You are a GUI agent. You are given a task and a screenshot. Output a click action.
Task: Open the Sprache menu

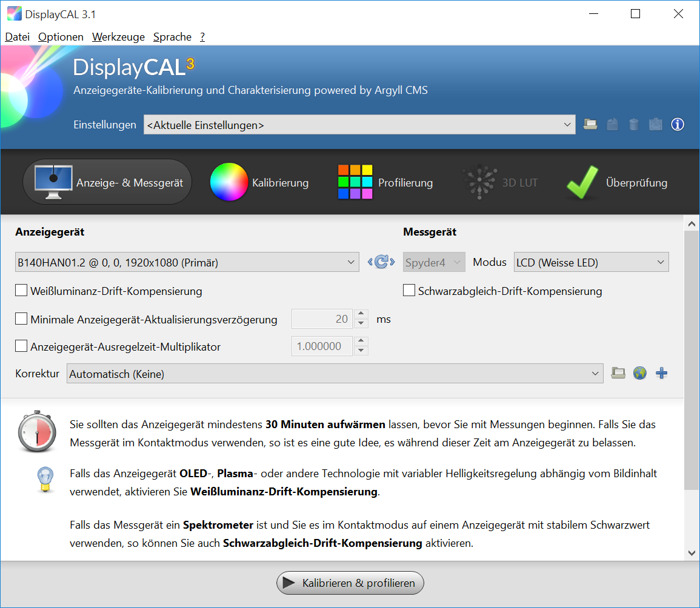[x=172, y=37]
